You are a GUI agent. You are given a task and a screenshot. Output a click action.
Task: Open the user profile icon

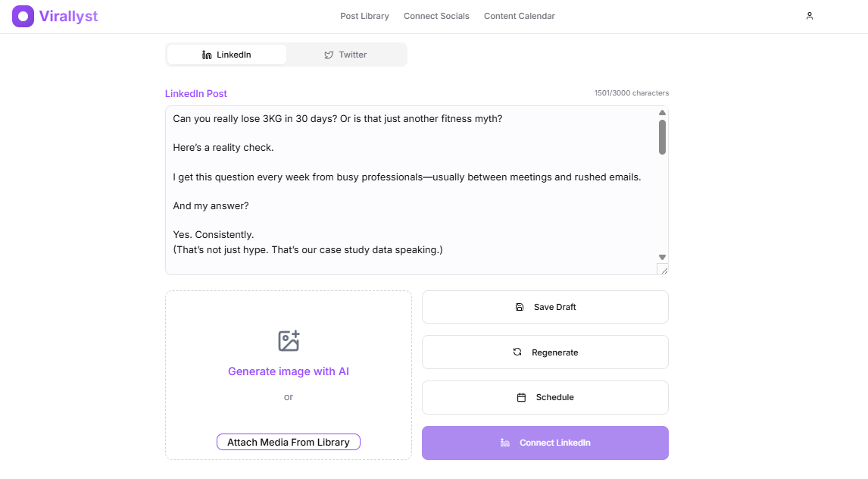[x=809, y=16]
